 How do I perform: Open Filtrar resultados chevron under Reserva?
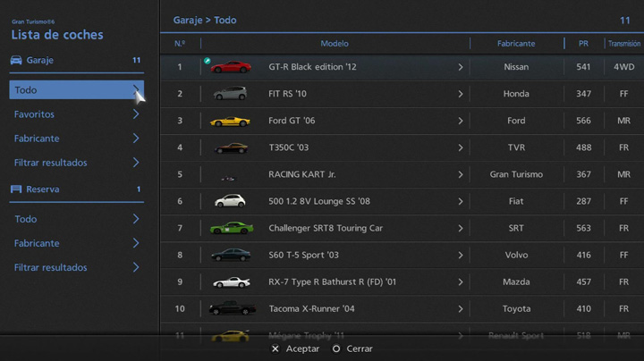click(136, 267)
